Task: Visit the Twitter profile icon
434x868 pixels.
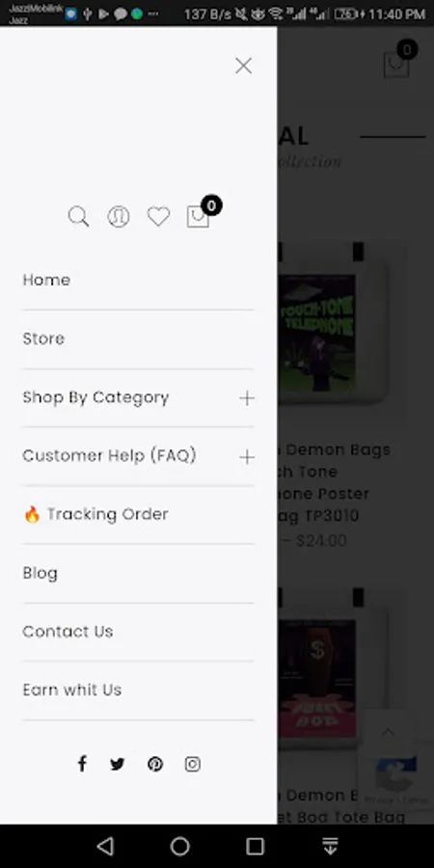Action: (x=118, y=765)
